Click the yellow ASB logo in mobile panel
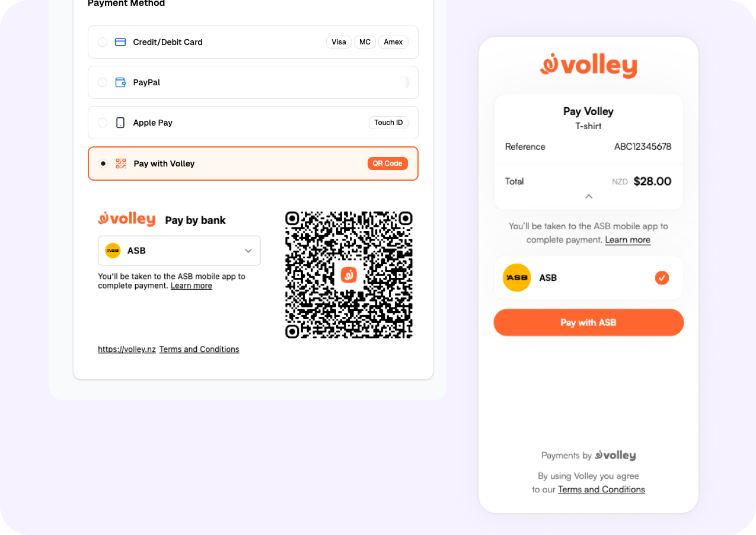Screen dimensions: 756x535 click(517, 277)
